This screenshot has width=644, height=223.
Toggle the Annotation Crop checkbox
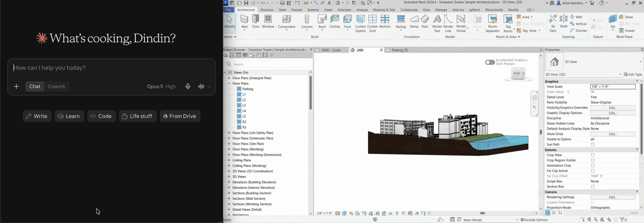click(592, 166)
